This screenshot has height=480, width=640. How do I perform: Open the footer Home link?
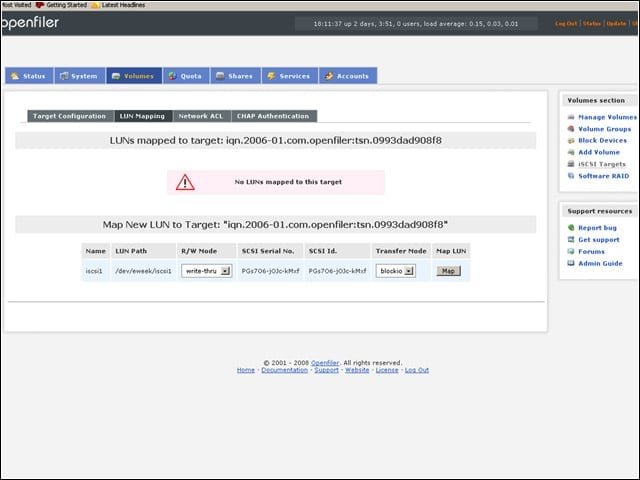(x=246, y=370)
